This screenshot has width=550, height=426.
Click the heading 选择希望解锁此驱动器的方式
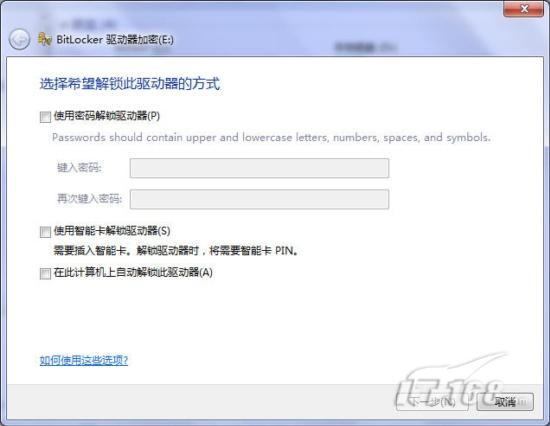[x=130, y=84]
